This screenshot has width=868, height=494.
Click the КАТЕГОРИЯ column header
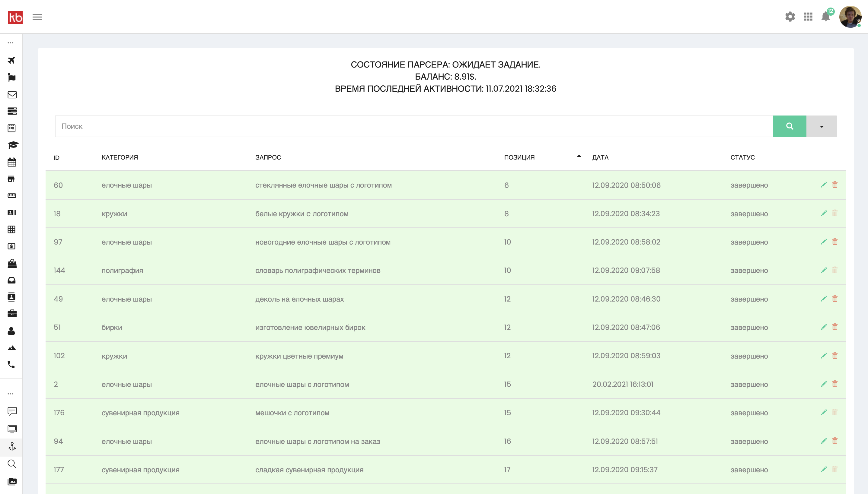(120, 157)
